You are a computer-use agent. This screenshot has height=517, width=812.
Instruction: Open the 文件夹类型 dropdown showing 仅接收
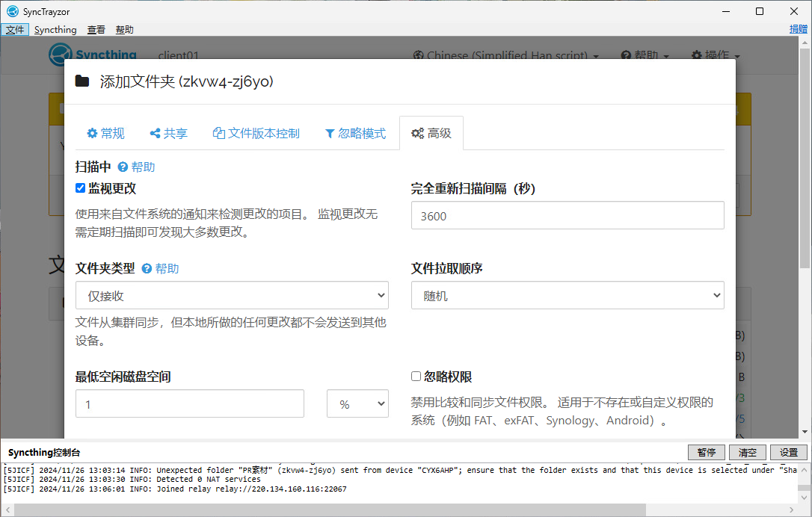[232, 295]
